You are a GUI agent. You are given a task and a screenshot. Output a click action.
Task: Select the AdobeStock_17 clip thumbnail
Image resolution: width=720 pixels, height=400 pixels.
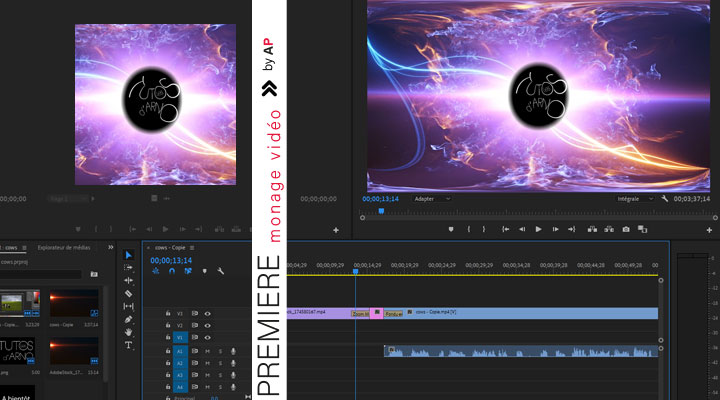74,351
